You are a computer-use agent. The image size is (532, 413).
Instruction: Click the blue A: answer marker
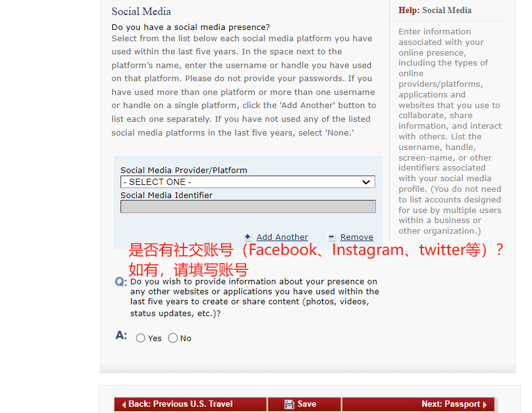[121, 336]
